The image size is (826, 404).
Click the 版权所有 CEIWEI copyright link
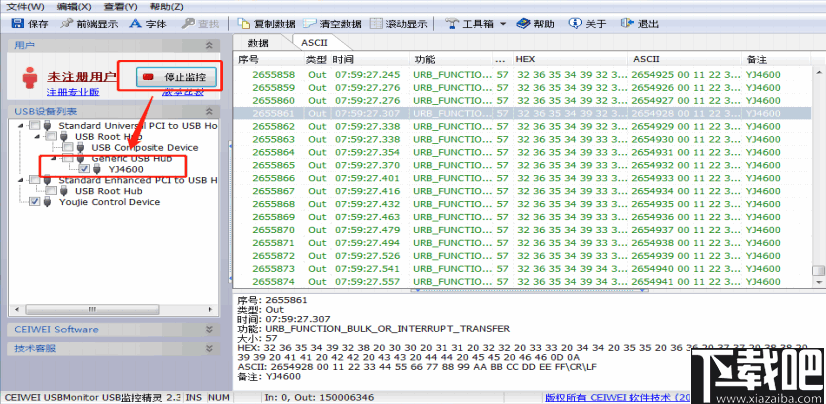616,397
